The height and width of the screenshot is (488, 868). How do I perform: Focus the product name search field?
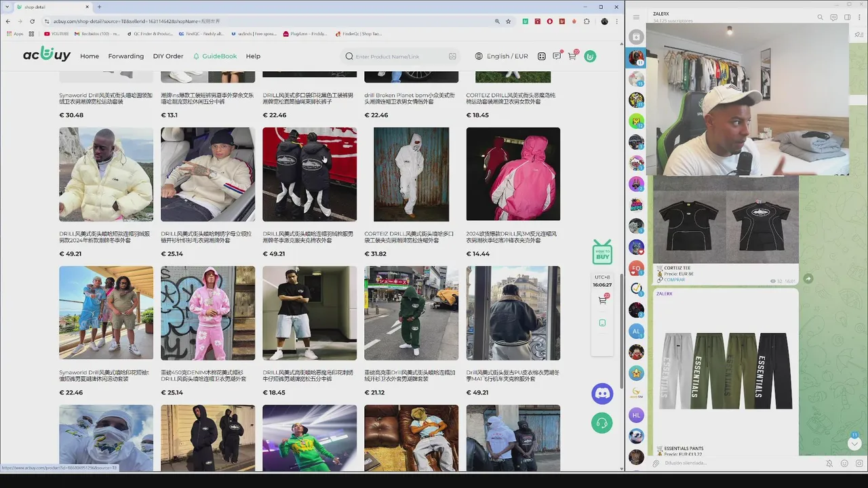pyautogui.click(x=400, y=56)
